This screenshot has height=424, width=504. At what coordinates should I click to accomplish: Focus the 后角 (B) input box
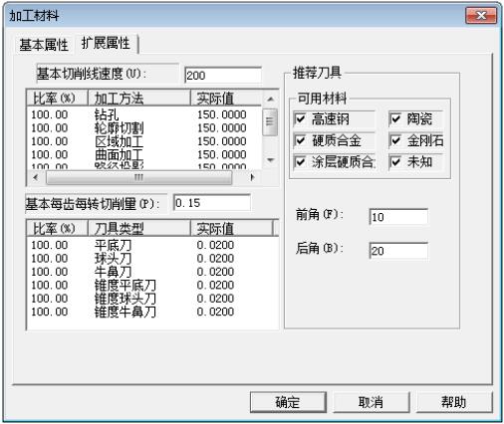point(398,251)
